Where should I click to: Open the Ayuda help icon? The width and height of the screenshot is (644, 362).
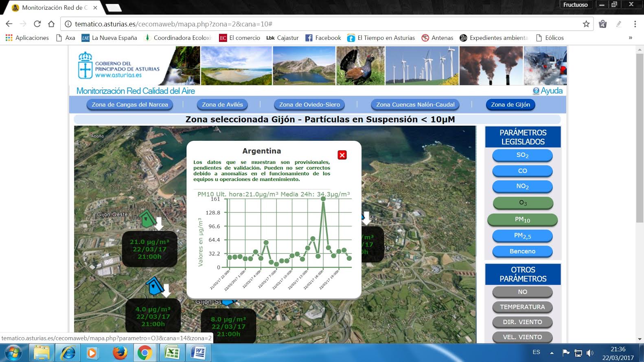(x=536, y=91)
